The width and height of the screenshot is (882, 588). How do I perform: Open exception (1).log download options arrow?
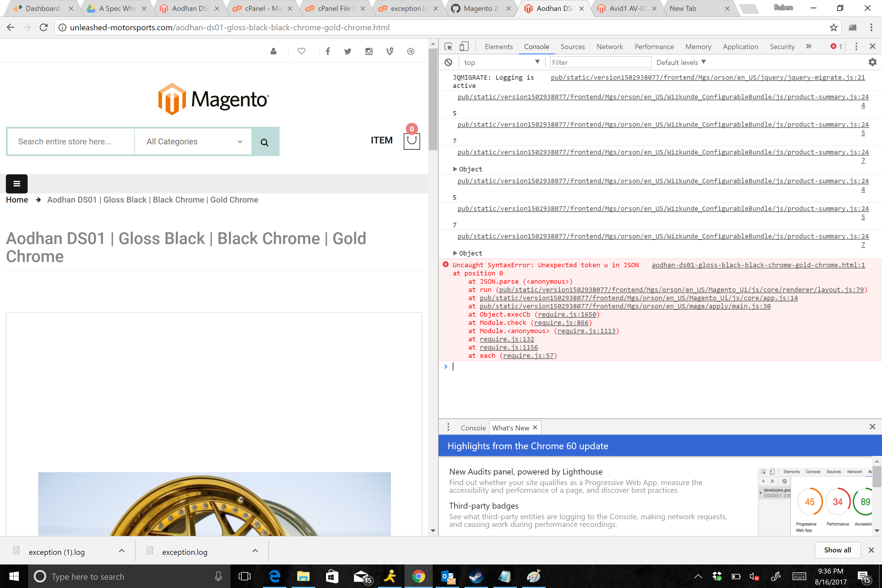coord(121,550)
